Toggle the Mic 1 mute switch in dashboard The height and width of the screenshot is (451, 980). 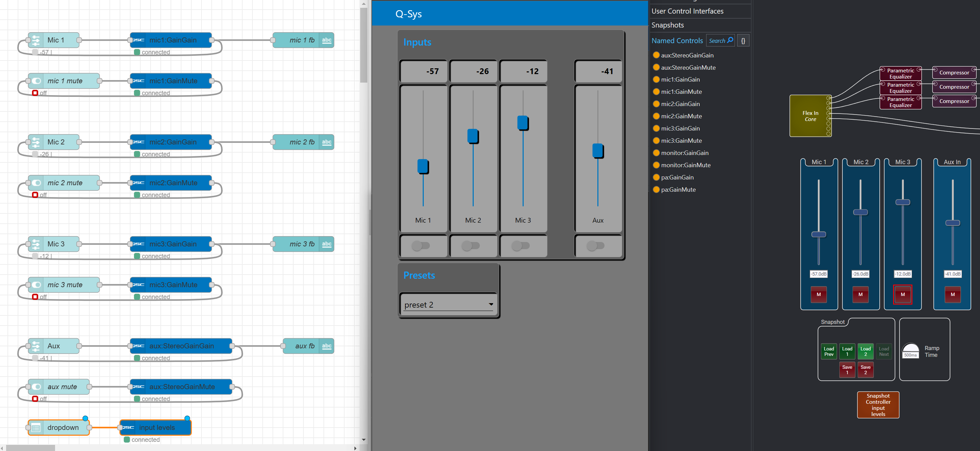coord(421,245)
